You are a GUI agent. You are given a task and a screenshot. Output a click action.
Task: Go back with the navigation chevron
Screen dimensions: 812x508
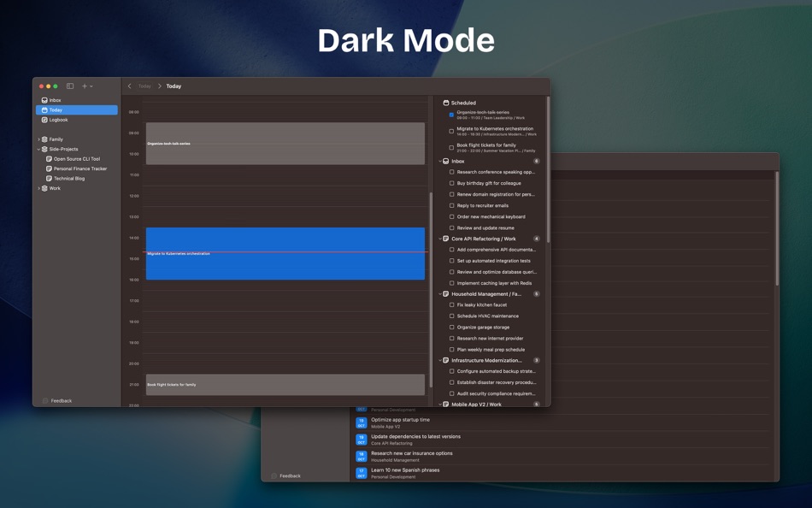point(129,86)
